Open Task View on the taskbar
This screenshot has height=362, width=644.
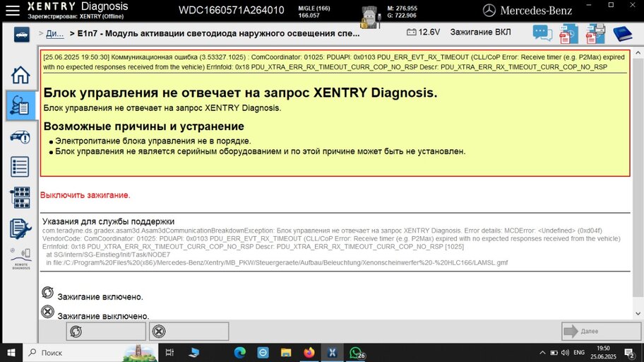click(x=169, y=353)
